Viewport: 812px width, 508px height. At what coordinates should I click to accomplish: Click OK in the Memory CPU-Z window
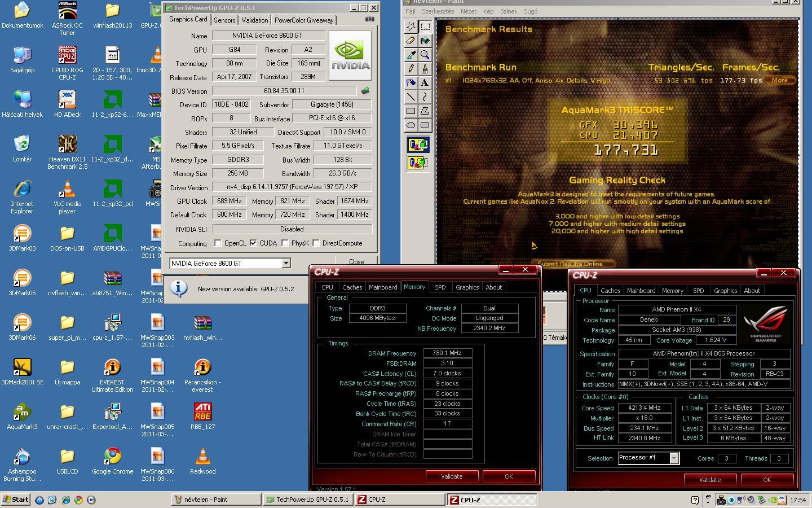[x=509, y=476]
